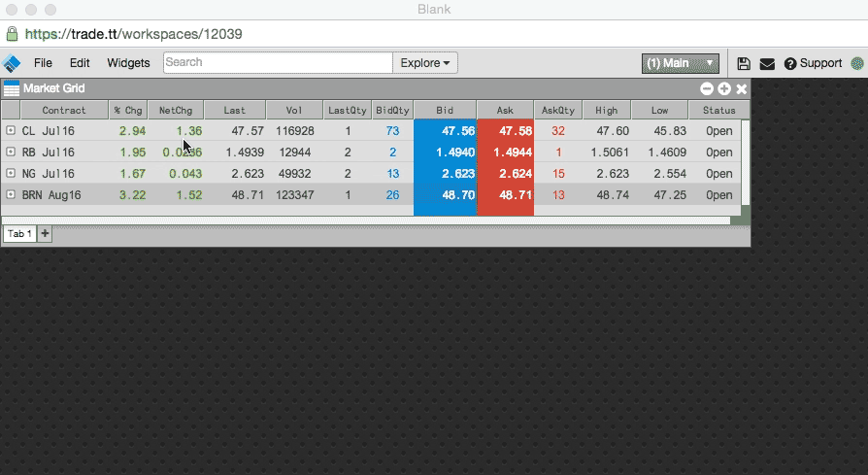Image resolution: width=868 pixels, height=475 pixels.
Task: Click the red Ask price 47.58 cell
Action: point(505,130)
